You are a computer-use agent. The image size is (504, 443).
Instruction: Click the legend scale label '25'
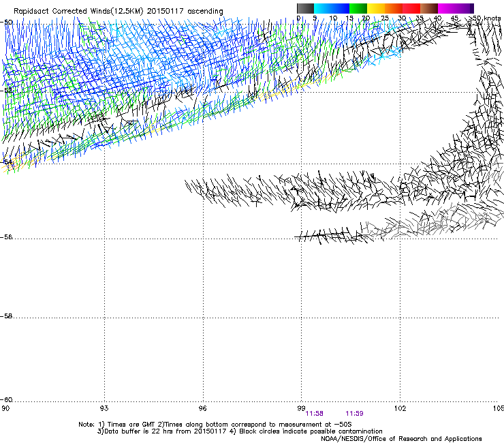385,18
